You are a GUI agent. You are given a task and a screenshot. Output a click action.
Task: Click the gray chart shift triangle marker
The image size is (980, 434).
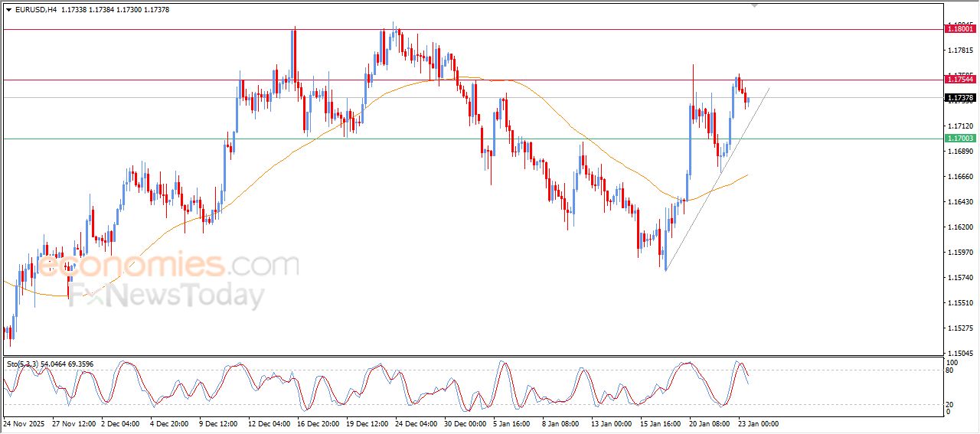[755, 5]
